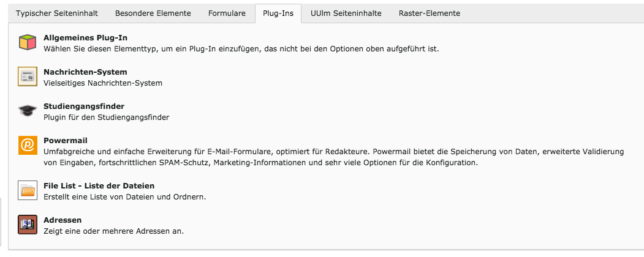Click the orange Powermail icon

pos(28,145)
